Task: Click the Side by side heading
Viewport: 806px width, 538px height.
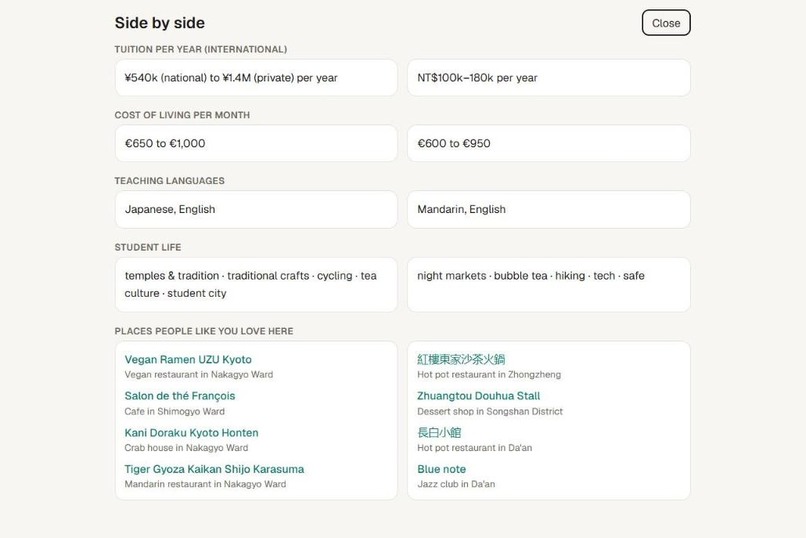Action: click(160, 23)
